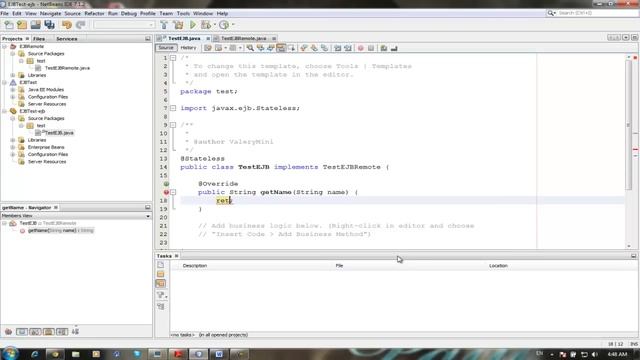This screenshot has height=360, width=640.
Task: Click the Source view button
Action: 166,48
